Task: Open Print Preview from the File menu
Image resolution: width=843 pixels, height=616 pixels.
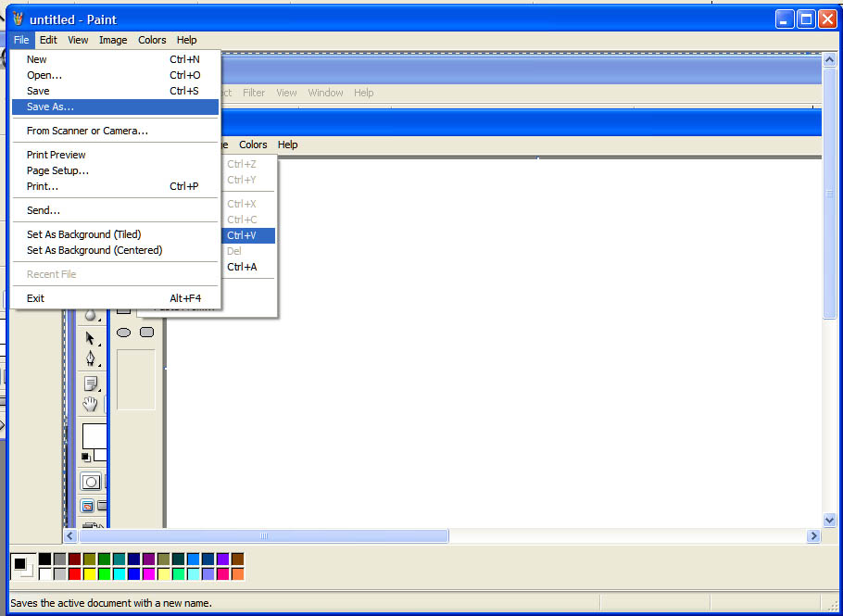Action: click(x=56, y=155)
